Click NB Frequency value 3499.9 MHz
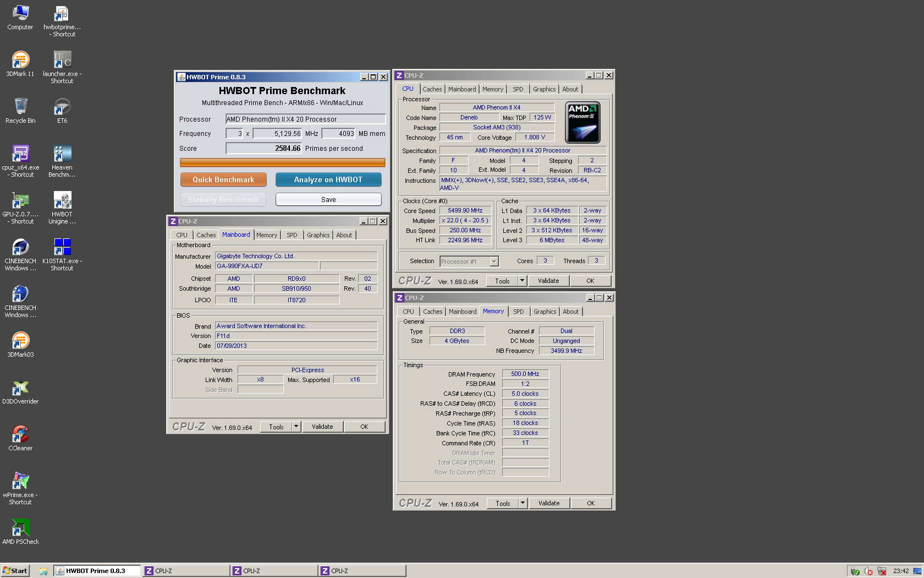Screen dimensions: 924x578 point(566,351)
